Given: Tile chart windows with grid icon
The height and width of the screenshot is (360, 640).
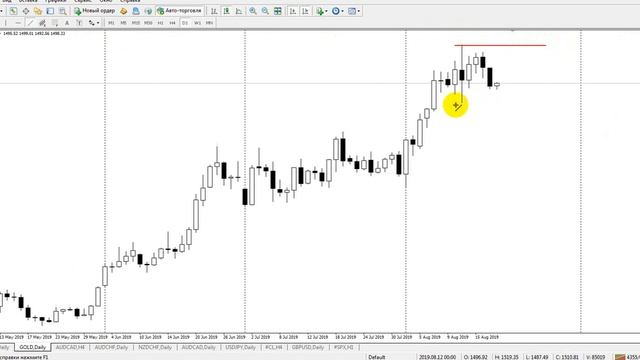Looking at the screenshot, I should pyautogui.click(x=278, y=11).
